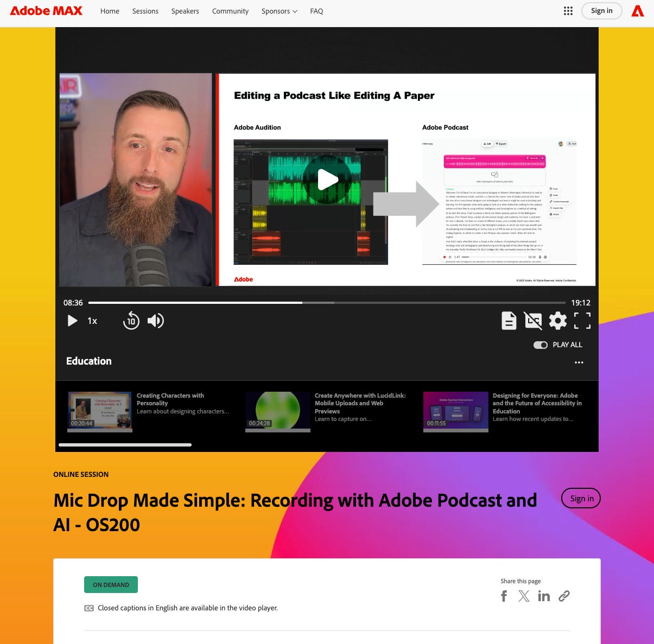The height and width of the screenshot is (644, 654).
Task: Share this page on X
Action: coord(524,596)
